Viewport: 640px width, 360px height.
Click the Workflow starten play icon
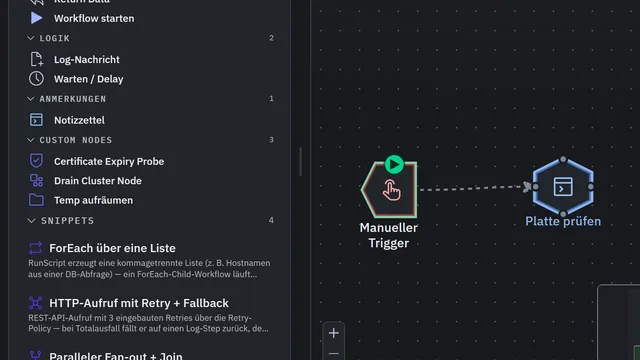pos(36,18)
